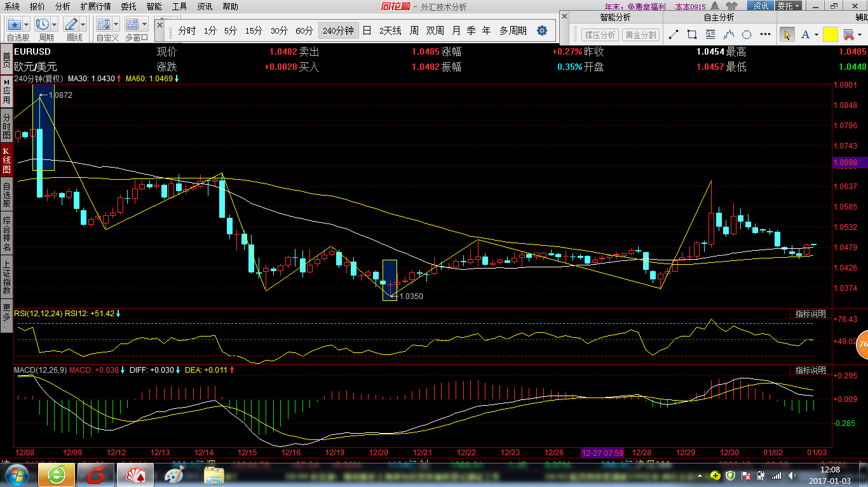Switch chart period to 1分

[210, 30]
